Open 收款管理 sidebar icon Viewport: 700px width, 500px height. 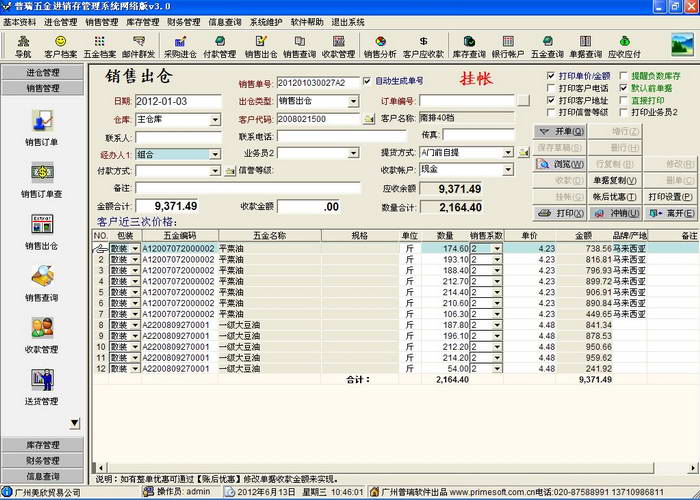point(42,335)
